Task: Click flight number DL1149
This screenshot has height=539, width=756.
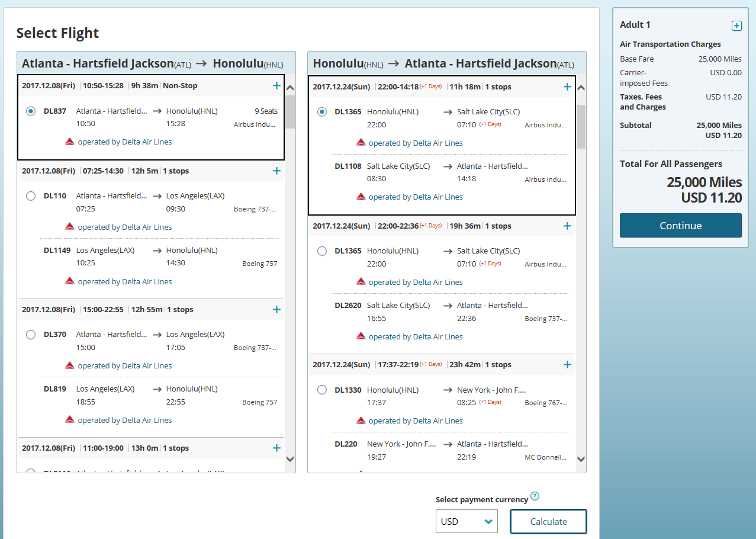Action: pos(57,250)
